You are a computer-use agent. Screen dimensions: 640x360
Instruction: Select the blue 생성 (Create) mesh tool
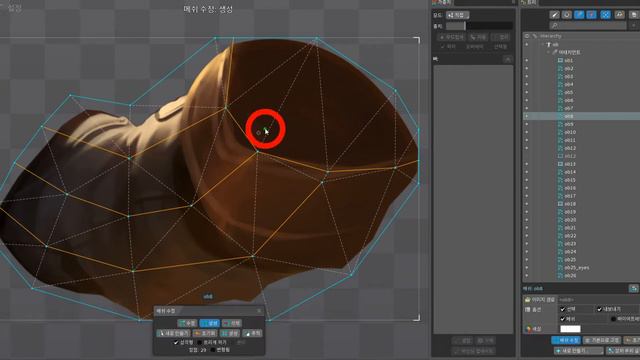pyautogui.click(x=210, y=323)
